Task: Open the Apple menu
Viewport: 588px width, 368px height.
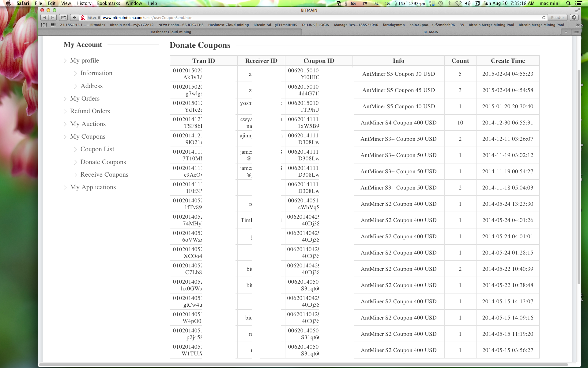Action: click(8, 3)
